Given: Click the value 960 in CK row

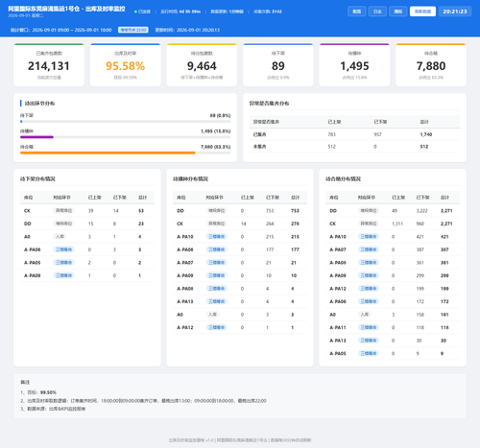Looking at the screenshot, I should pos(420,224).
